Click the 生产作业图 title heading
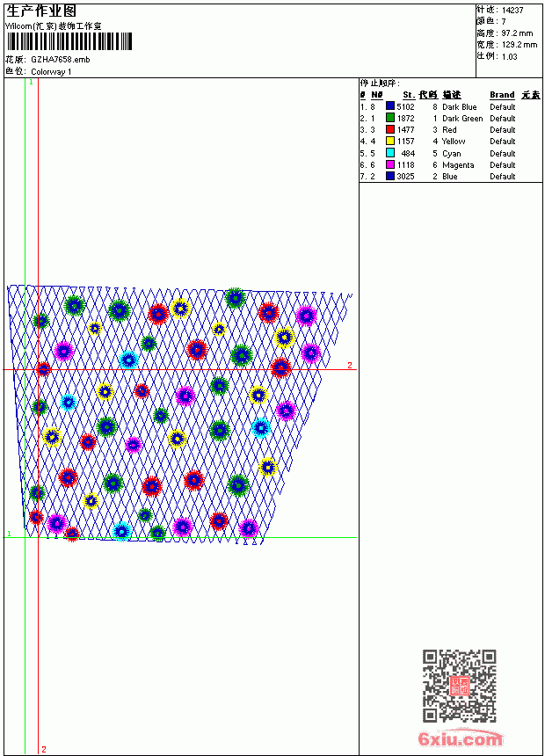This screenshot has height=756, width=545. click(x=41, y=11)
